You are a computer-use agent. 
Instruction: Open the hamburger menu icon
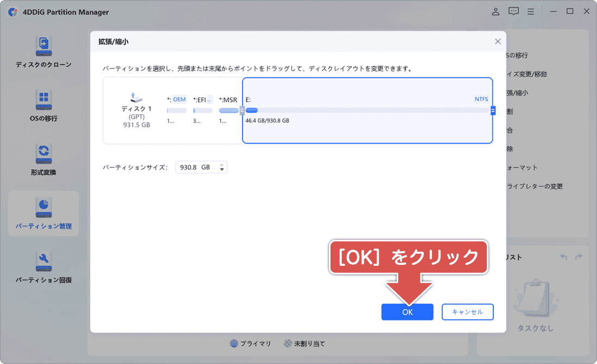531,11
